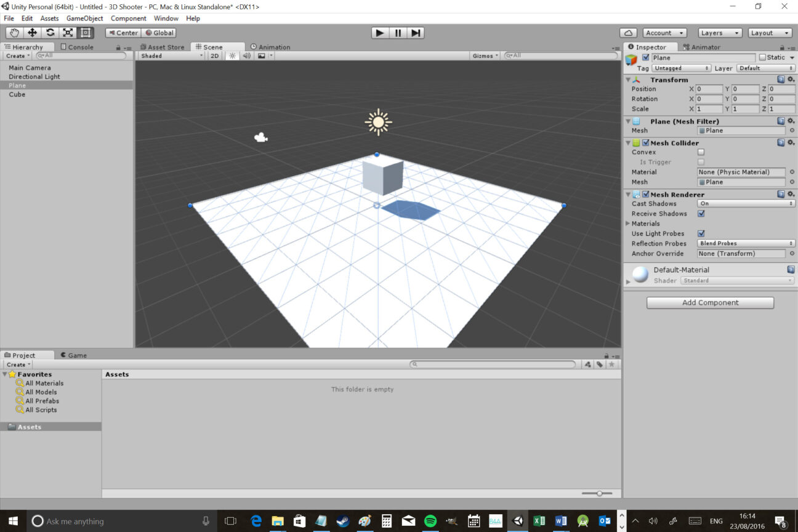Click the Add Component button
The width and height of the screenshot is (798, 532).
tap(709, 302)
